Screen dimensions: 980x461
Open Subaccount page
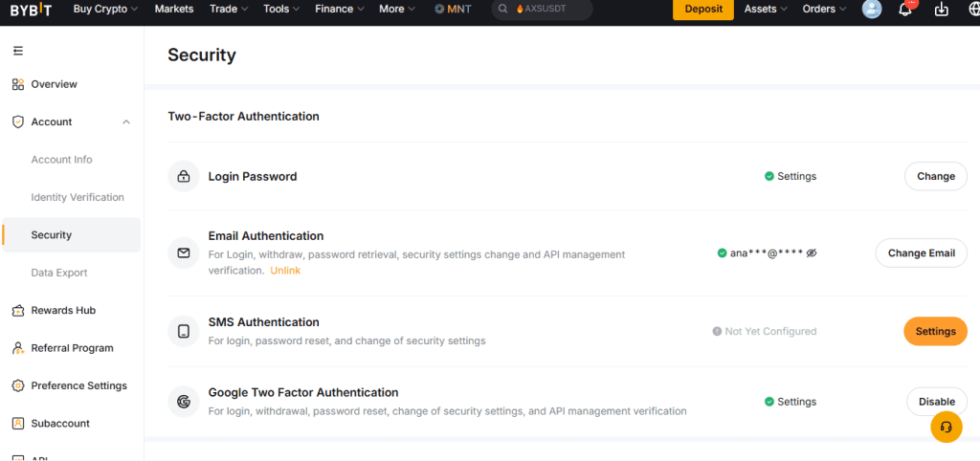[x=60, y=424]
